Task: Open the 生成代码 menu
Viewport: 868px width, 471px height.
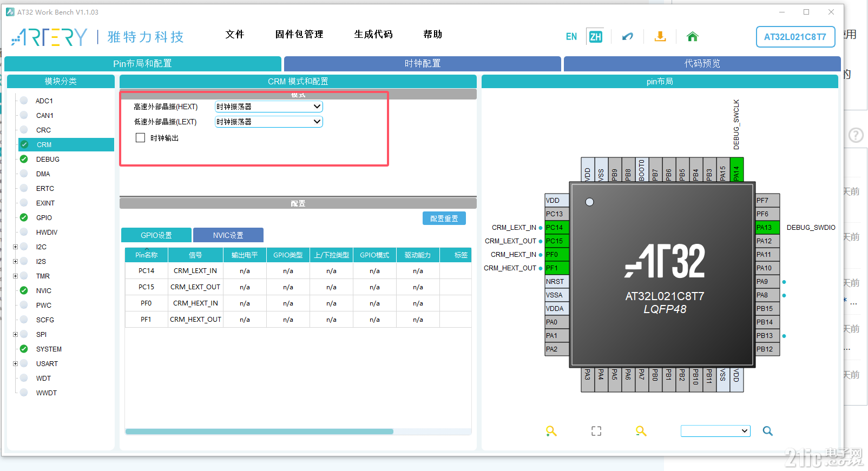Action: (x=373, y=35)
